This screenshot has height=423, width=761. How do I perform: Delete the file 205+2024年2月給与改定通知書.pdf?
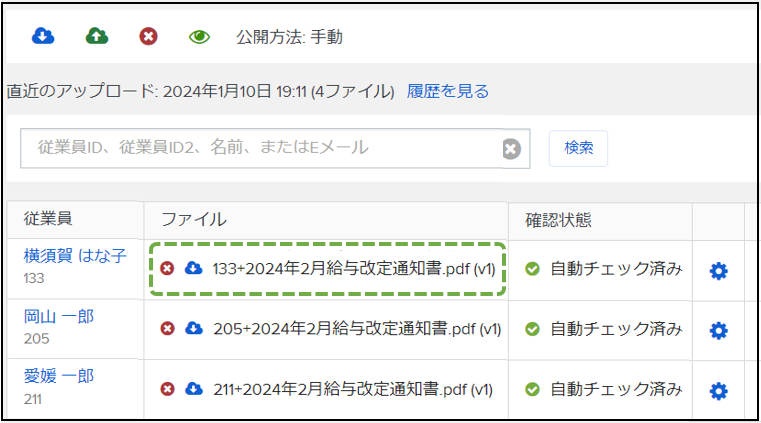167,328
